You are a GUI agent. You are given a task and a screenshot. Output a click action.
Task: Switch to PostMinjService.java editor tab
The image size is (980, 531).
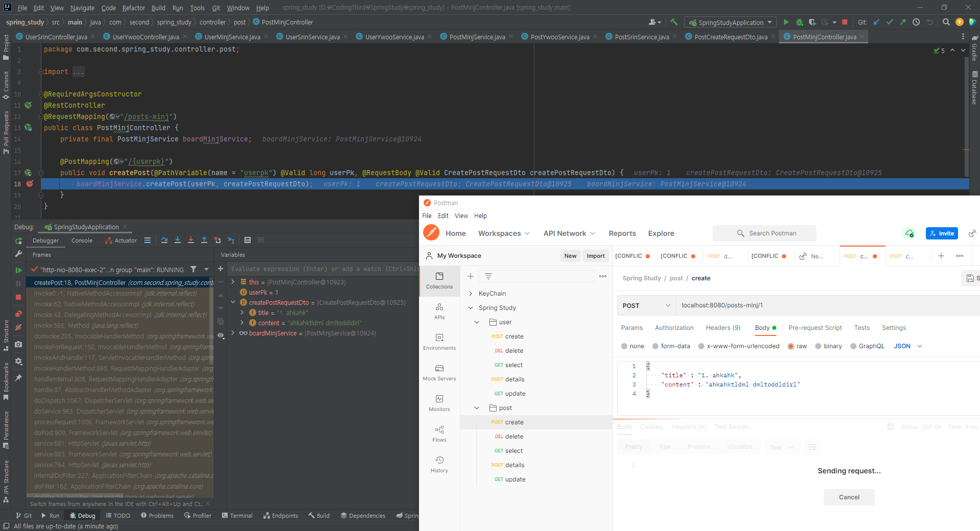(477, 37)
